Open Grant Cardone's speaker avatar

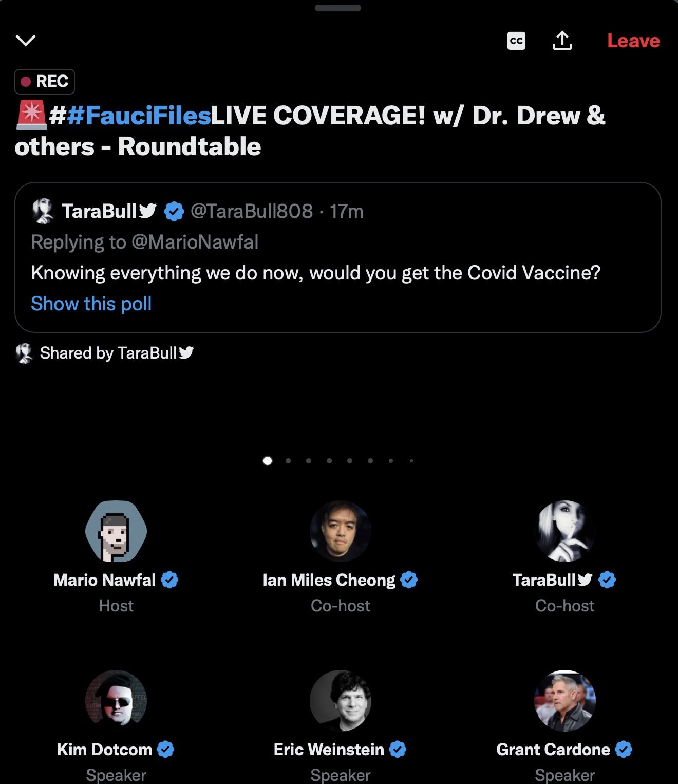pos(564,701)
